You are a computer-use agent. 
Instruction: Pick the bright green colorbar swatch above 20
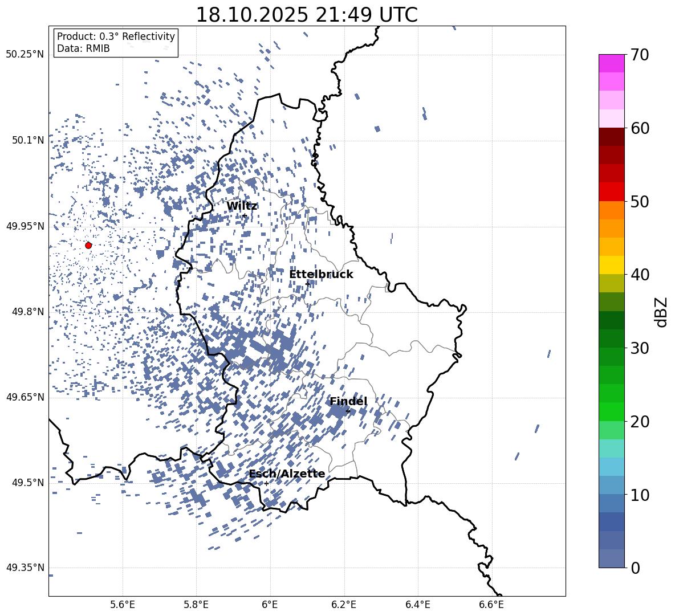click(612, 411)
